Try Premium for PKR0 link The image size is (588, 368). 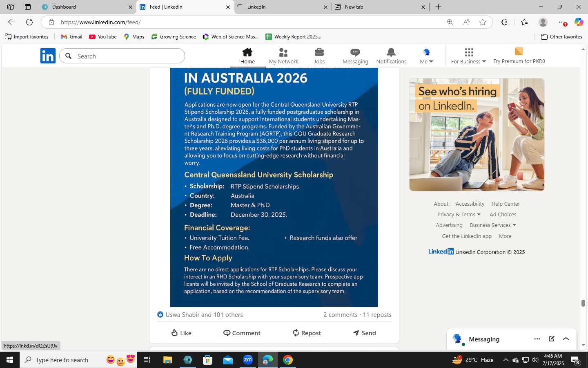click(519, 56)
